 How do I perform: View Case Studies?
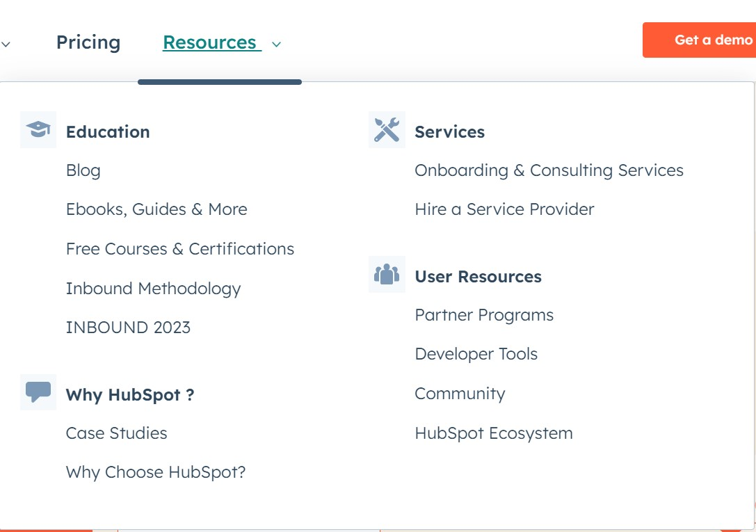click(117, 433)
